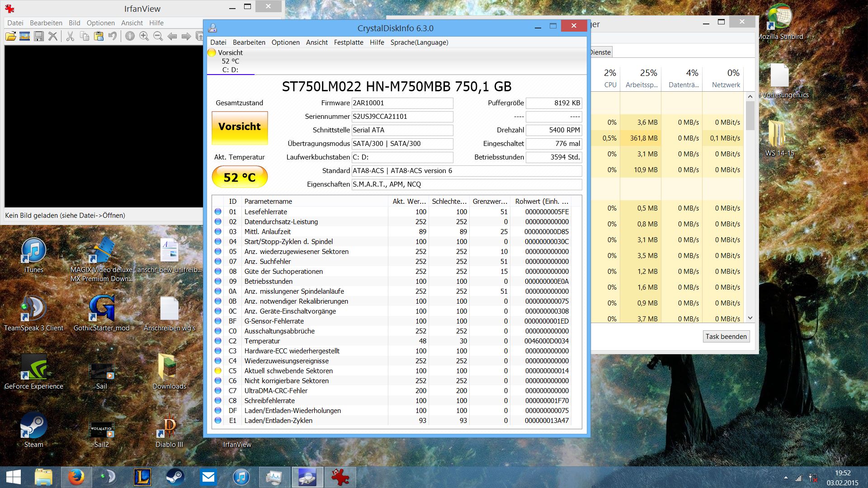Click the IrfanView save floppy disk icon
The image size is (868, 488).
pyautogui.click(x=39, y=36)
